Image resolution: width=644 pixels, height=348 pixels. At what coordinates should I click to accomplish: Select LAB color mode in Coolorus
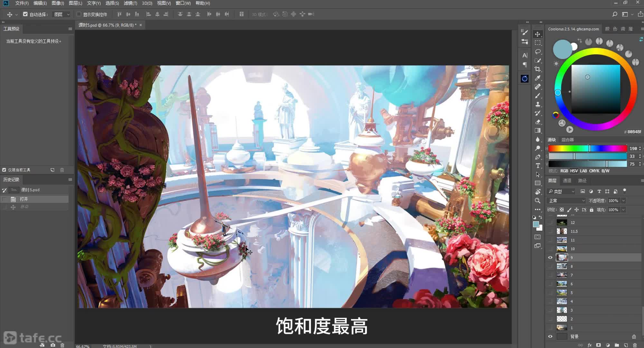coord(583,171)
